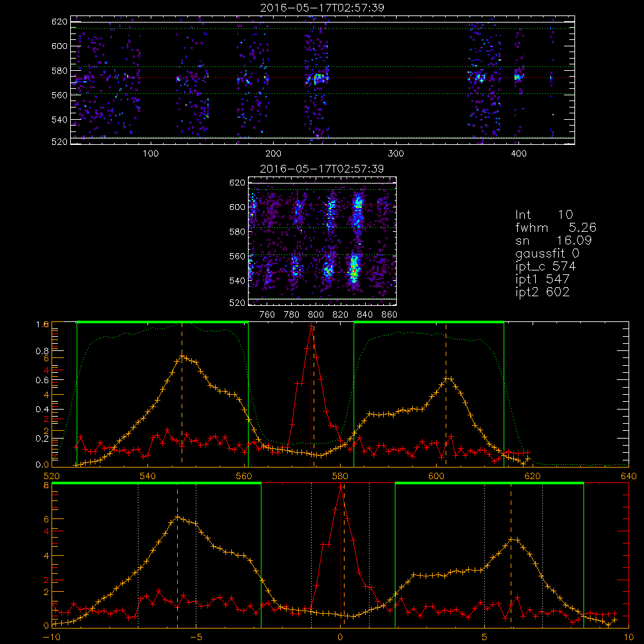
Task: Click label 5 on bottom plot axis
Action: (x=485, y=638)
